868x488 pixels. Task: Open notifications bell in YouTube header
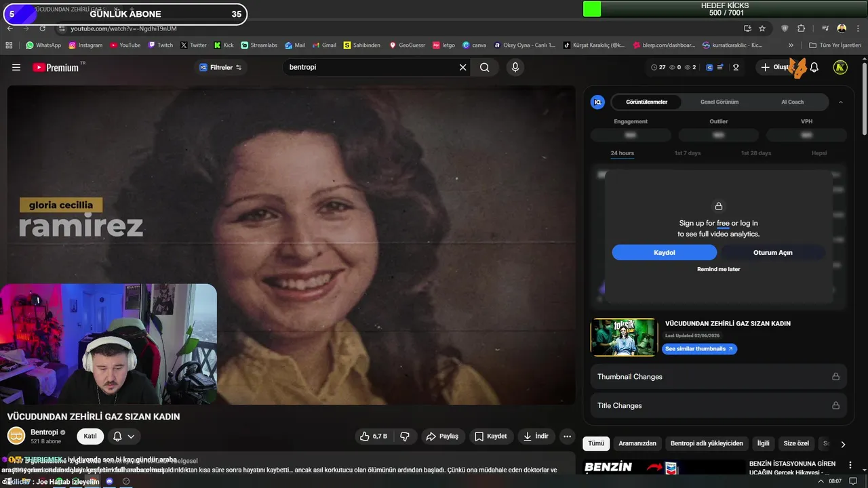coord(814,67)
